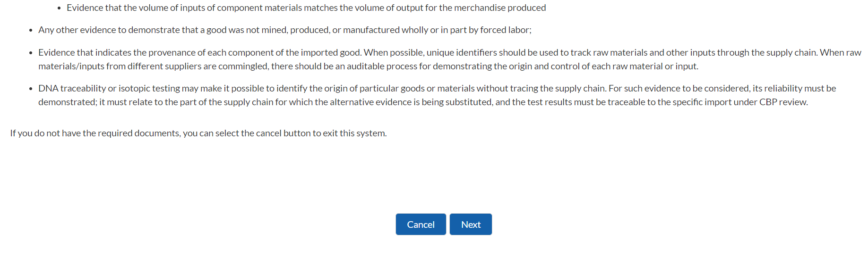Click the line starting "materials/inputs from different suppliers"
This screenshot has width=868, height=258.
(x=368, y=67)
